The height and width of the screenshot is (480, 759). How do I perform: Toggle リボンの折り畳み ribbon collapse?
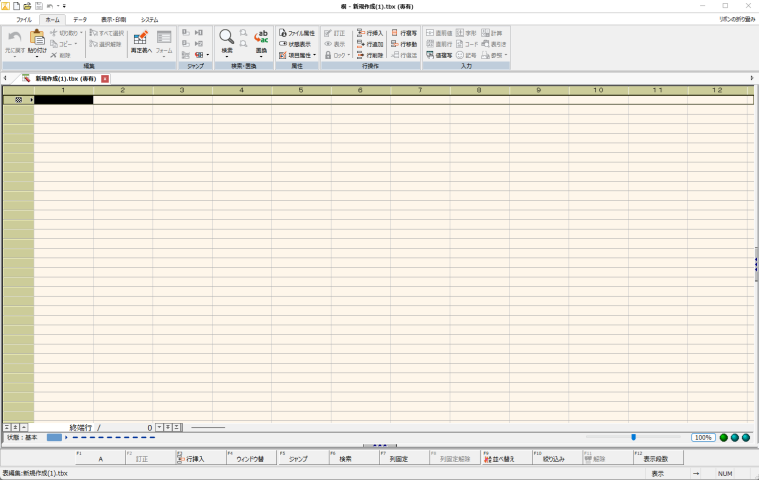(x=736, y=19)
